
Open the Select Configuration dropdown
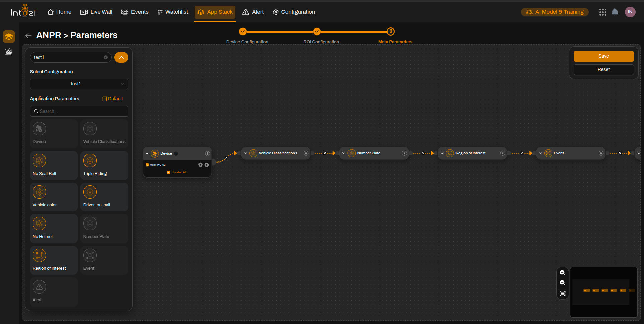pos(79,84)
